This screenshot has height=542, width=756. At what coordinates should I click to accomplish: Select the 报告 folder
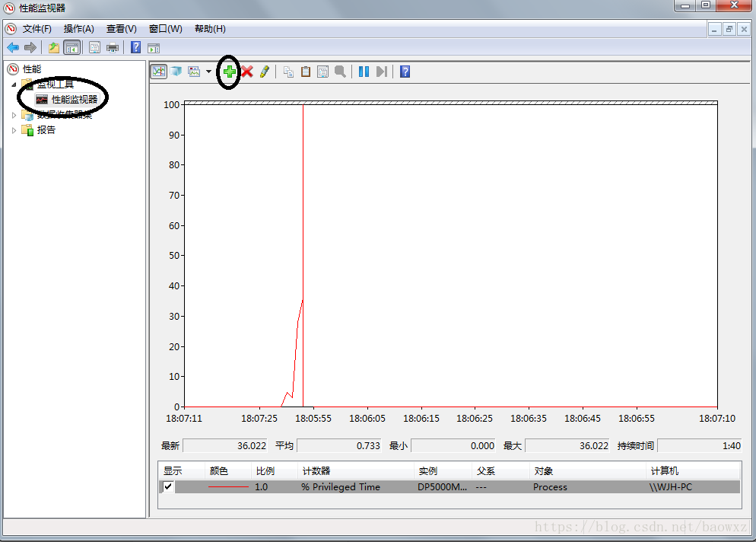click(46, 130)
